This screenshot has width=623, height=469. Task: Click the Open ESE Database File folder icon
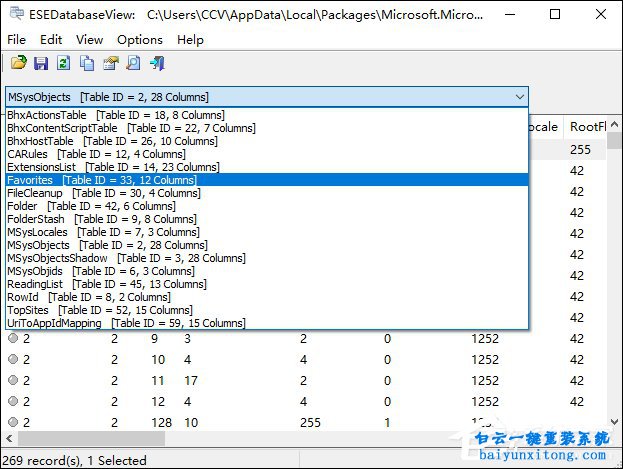[x=18, y=64]
